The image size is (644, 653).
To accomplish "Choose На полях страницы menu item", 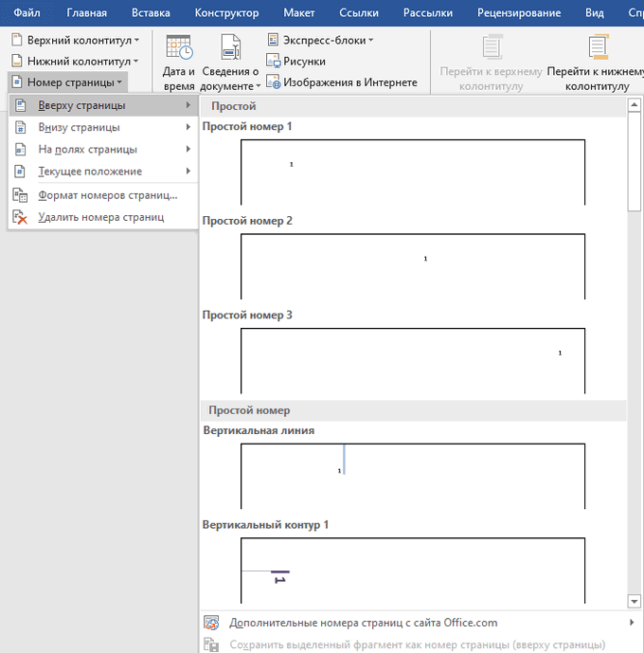I will [103, 149].
